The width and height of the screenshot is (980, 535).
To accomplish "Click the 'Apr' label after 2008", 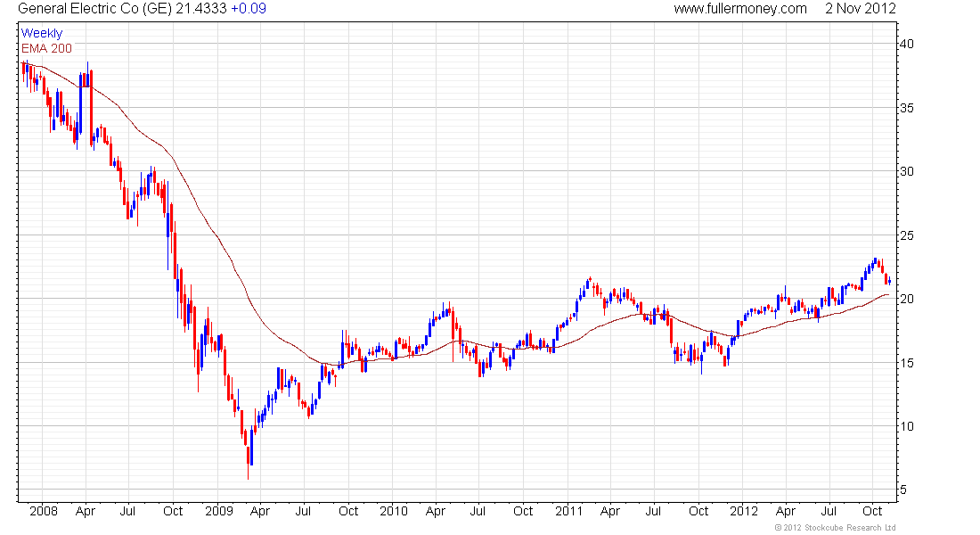I will point(85,512).
